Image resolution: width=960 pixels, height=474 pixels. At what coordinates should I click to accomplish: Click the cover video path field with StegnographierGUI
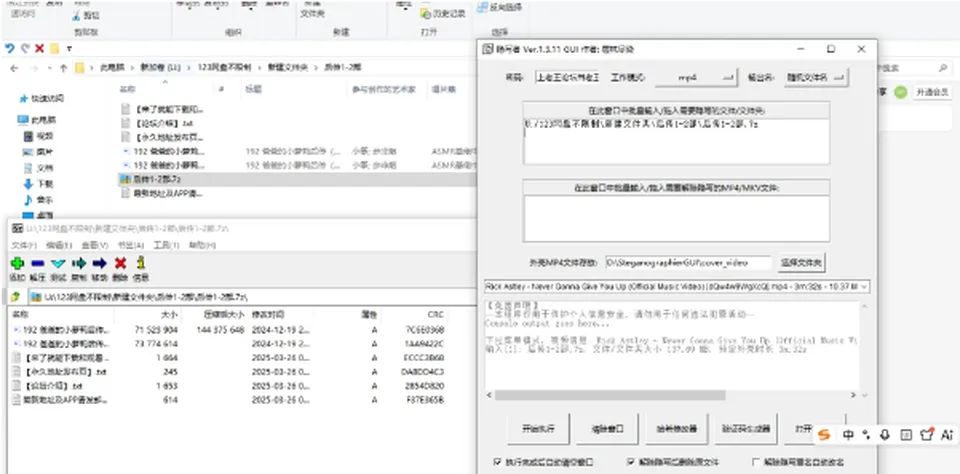click(x=689, y=263)
